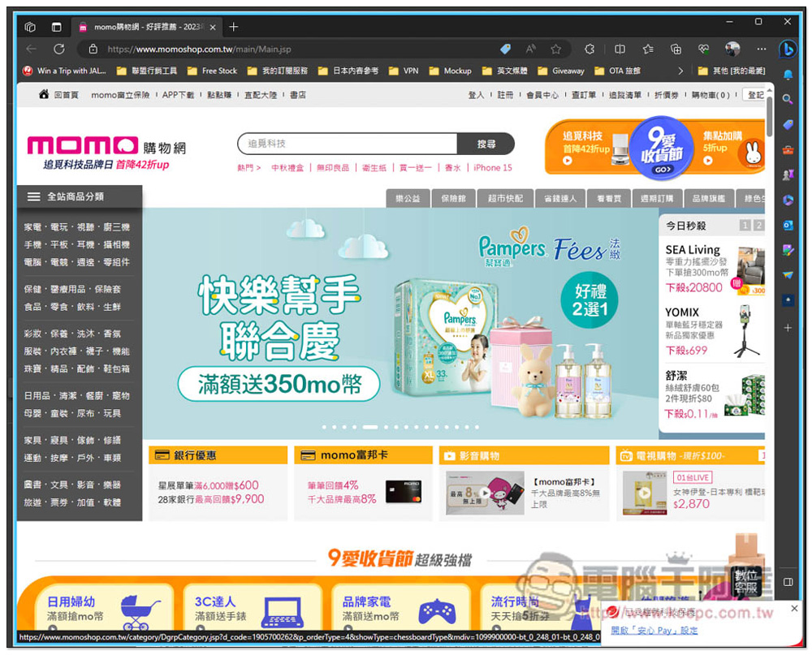Open the Extensions puzzle icon
This screenshot has width=812, height=655.
(590, 49)
